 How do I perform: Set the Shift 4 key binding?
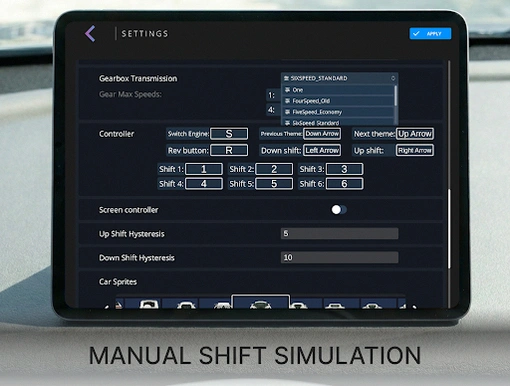pyautogui.click(x=204, y=184)
